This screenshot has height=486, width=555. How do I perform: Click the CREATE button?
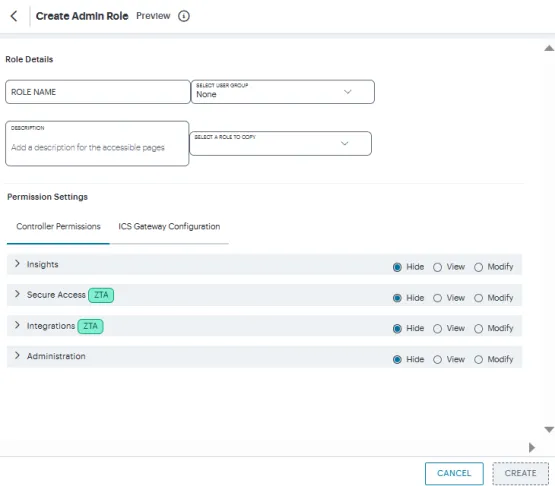520,473
